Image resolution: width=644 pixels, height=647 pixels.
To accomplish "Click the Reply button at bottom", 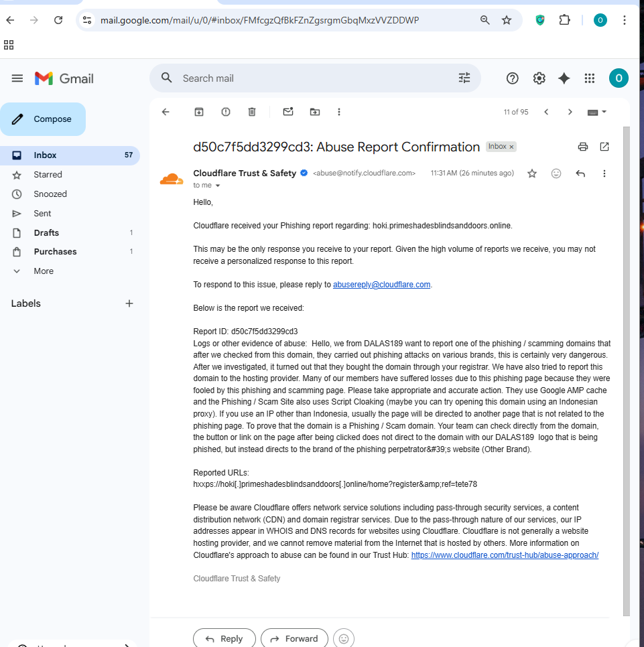I will click(x=224, y=638).
